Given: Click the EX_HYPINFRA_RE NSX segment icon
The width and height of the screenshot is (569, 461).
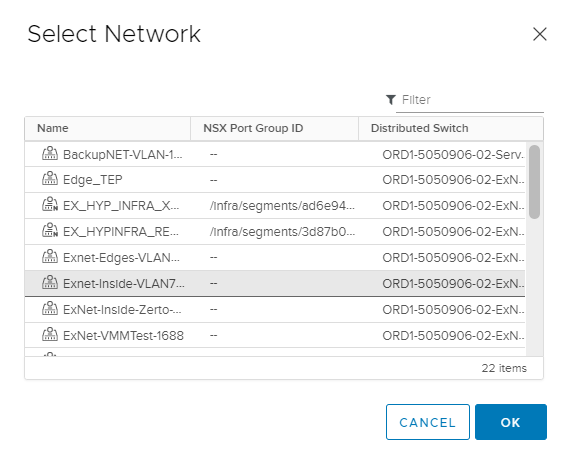Looking at the screenshot, I should 50,230.
